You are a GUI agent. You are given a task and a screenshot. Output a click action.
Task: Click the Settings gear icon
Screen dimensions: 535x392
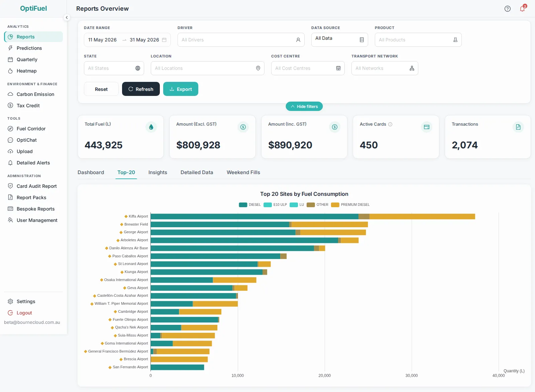[10, 301]
